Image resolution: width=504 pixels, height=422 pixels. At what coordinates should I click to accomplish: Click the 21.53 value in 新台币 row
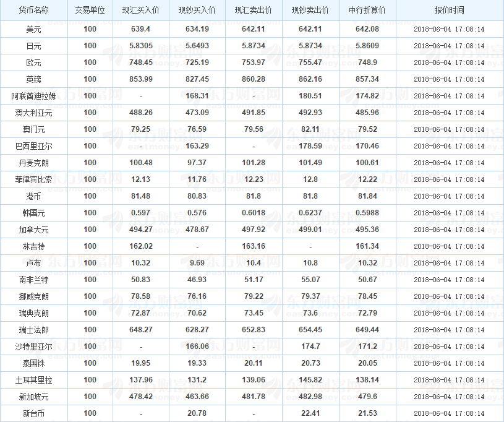[367, 413]
